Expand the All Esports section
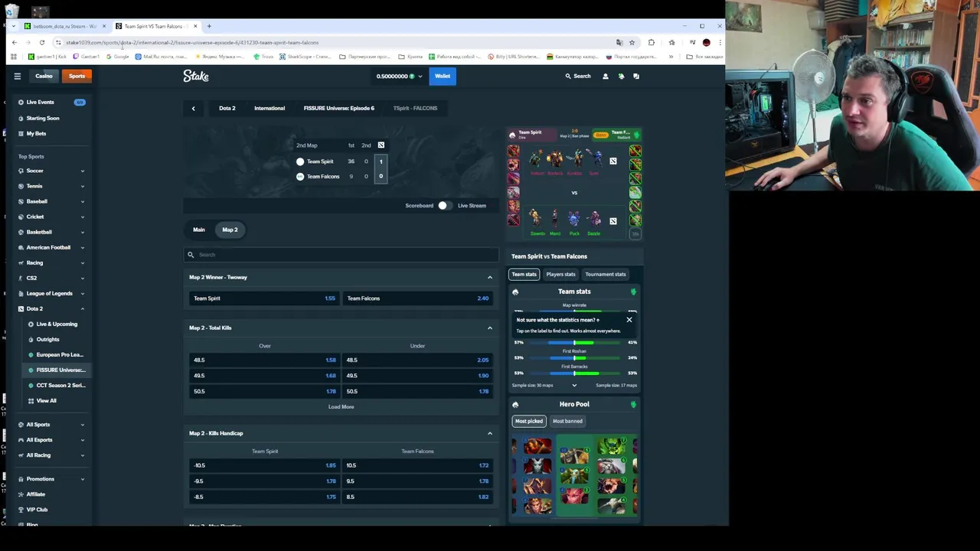The height and width of the screenshot is (551, 980). pyautogui.click(x=82, y=440)
